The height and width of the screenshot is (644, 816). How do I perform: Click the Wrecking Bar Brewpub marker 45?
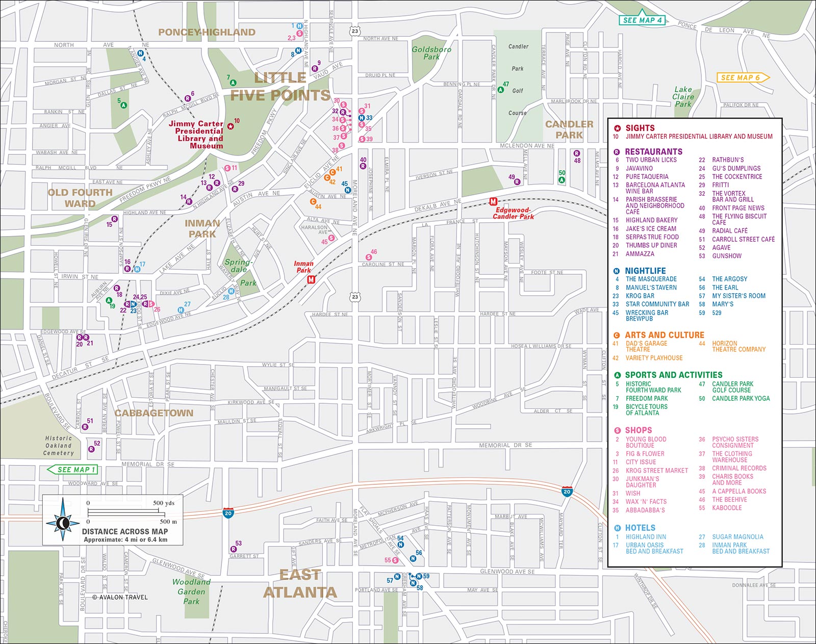tap(348, 190)
